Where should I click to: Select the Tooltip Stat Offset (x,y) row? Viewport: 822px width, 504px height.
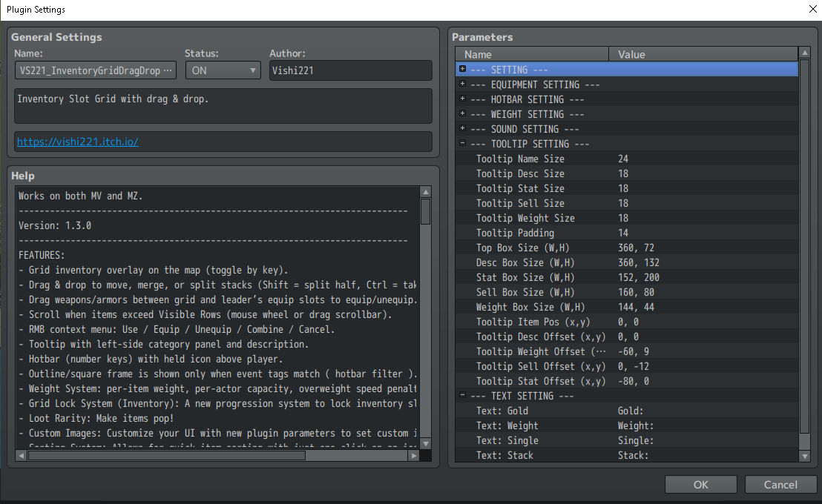coord(626,382)
